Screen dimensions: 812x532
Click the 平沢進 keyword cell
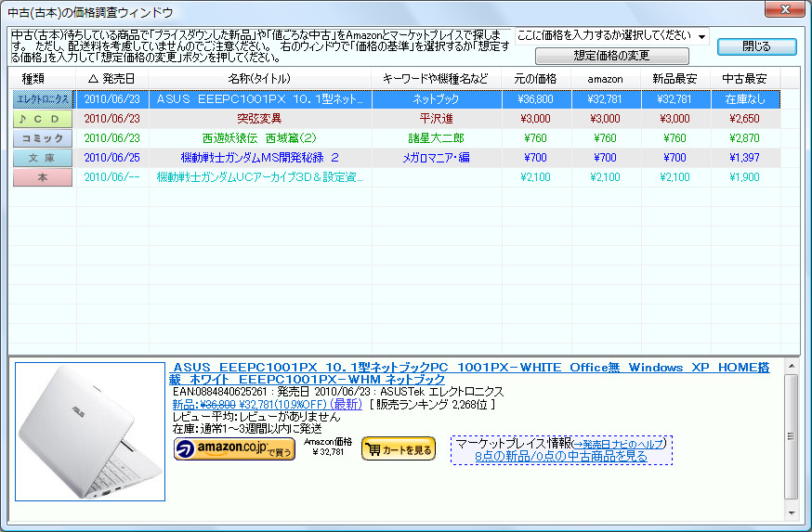click(437, 119)
